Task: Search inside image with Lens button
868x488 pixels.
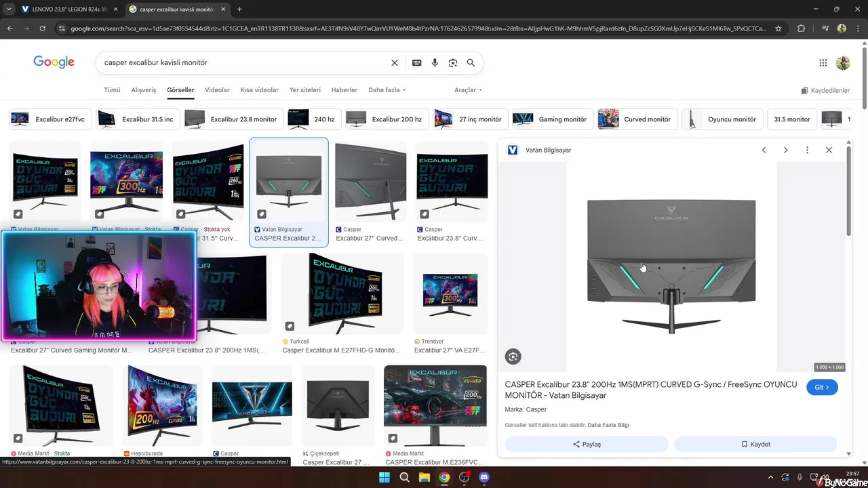Action: pos(513,357)
